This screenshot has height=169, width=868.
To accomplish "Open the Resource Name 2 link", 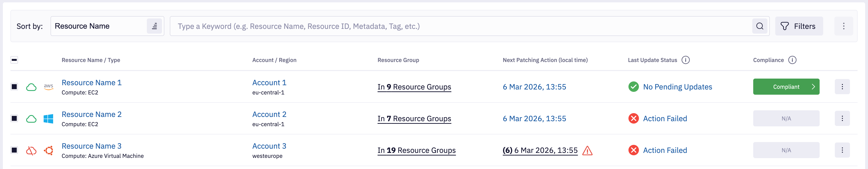I will tap(91, 114).
